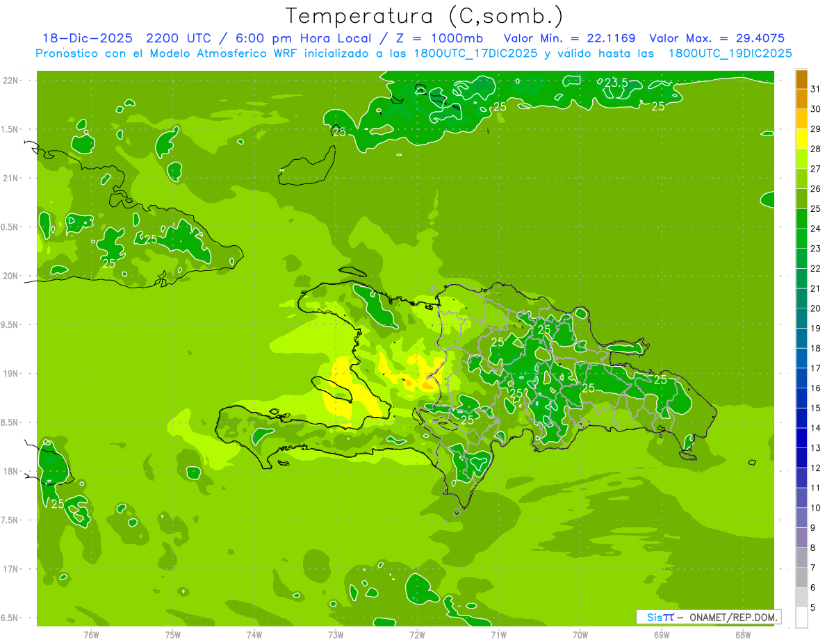834x644 pixels.
Task: Click the '22' value on the color scale
Action: [816, 268]
